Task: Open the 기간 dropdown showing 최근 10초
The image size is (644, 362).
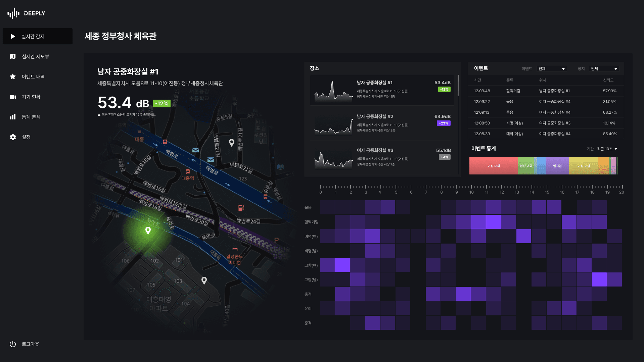Action: point(607,149)
